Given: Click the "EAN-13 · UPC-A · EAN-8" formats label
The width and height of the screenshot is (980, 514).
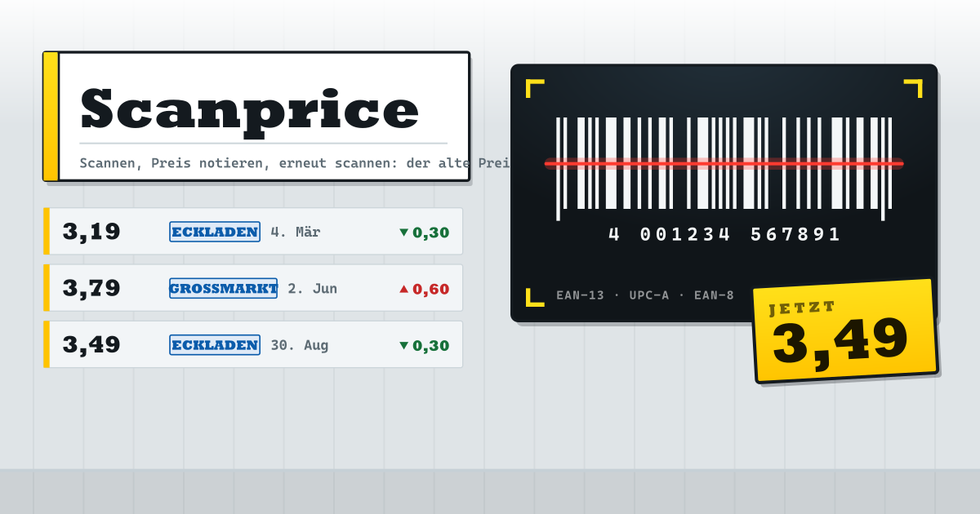Looking at the screenshot, I should click(x=645, y=295).
